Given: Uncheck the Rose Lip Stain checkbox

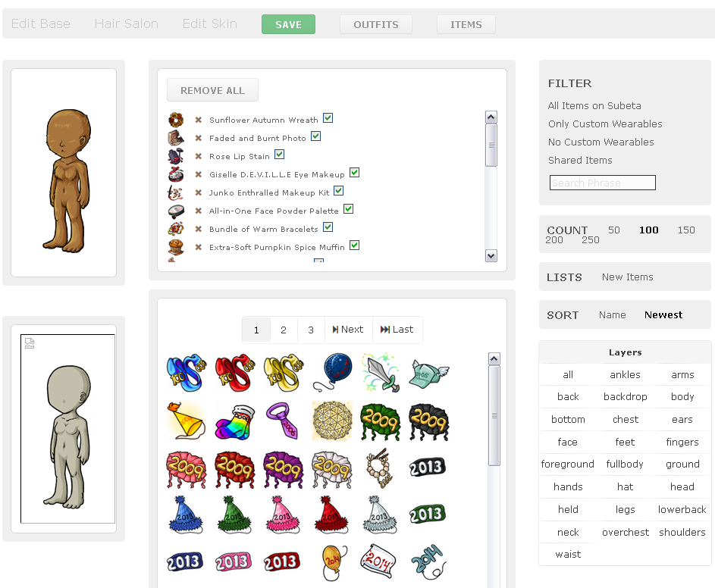Looking at the screenshot, I should (279, 155).
